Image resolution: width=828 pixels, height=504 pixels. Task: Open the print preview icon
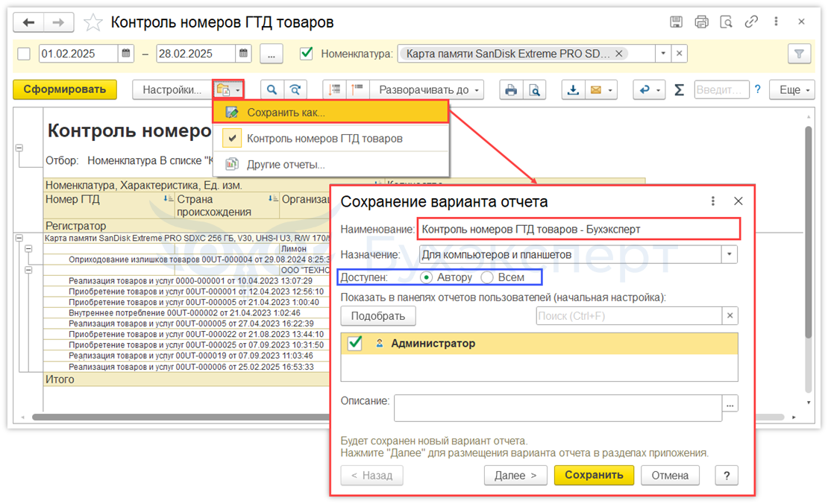534,90
